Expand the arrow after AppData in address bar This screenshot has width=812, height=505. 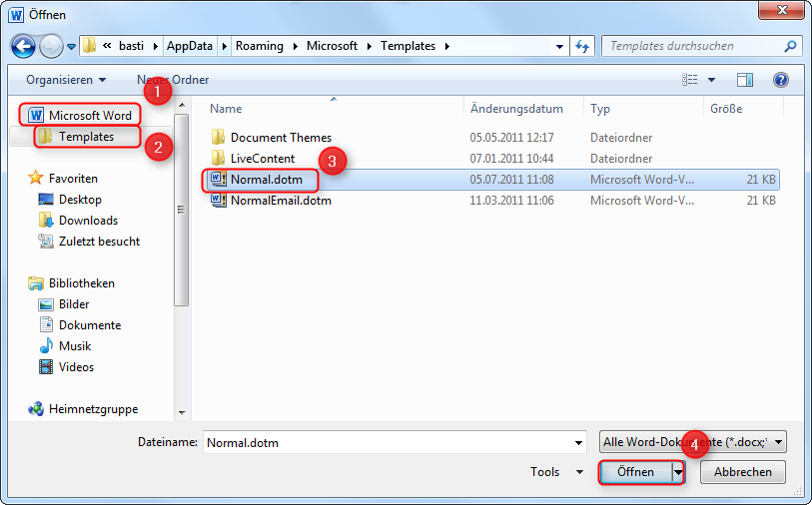point(225,46)
